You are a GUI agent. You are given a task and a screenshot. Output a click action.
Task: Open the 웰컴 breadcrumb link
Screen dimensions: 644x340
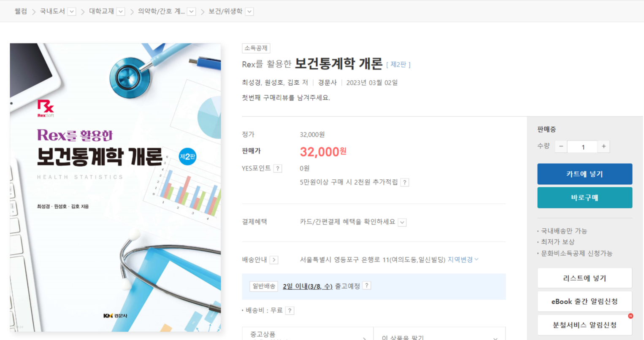[21, 11]
